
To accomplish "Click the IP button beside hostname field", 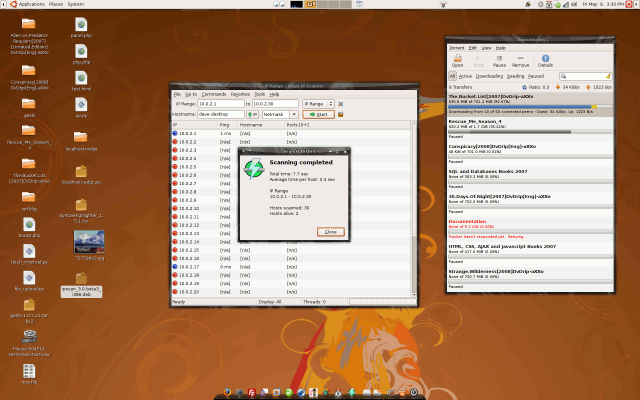I will point(253,114).
